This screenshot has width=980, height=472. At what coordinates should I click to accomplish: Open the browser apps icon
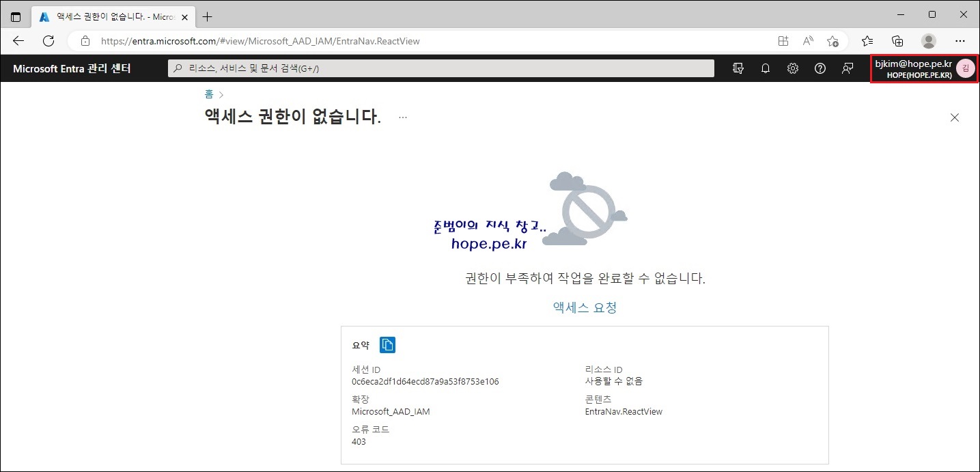coord(783,41)
